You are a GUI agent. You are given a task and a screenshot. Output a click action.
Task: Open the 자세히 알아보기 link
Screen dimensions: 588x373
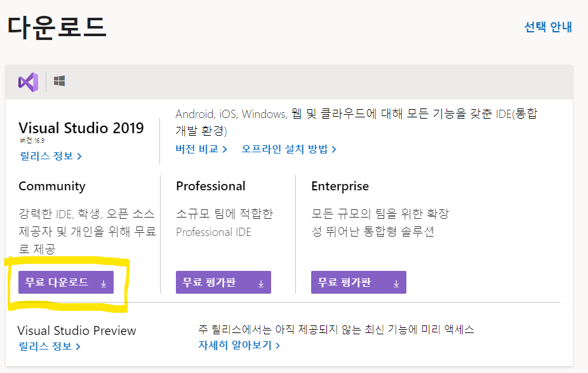239,345
